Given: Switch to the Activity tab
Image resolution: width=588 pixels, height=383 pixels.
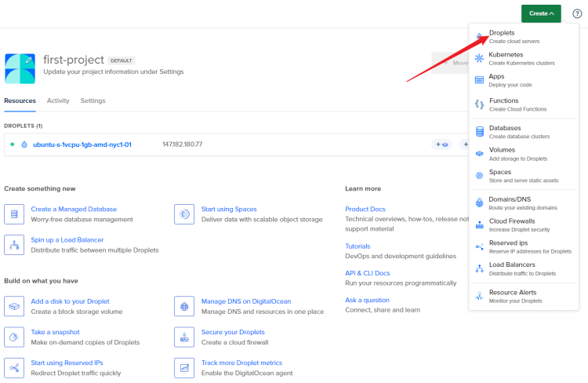Looking at the screenshot, I should (x=58, y=100).
